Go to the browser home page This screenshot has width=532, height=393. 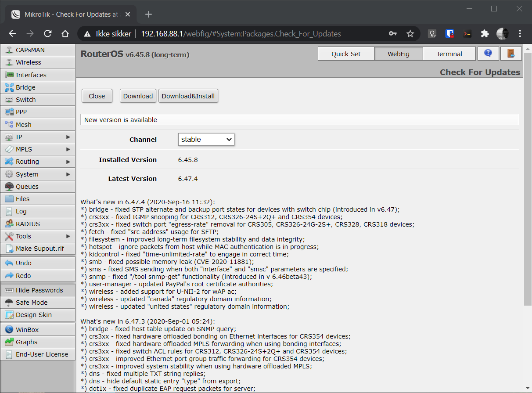(x=65, y=34)
